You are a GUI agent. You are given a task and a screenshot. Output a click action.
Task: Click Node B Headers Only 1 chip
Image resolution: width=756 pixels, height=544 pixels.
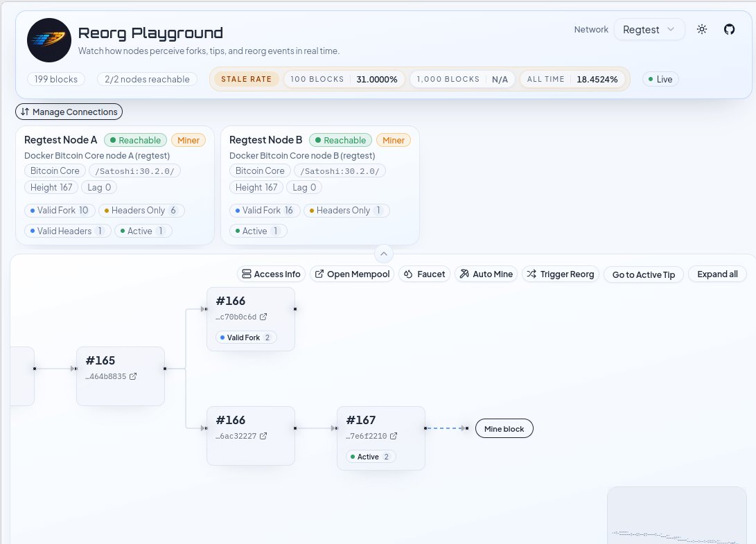[x=346, y=210]
